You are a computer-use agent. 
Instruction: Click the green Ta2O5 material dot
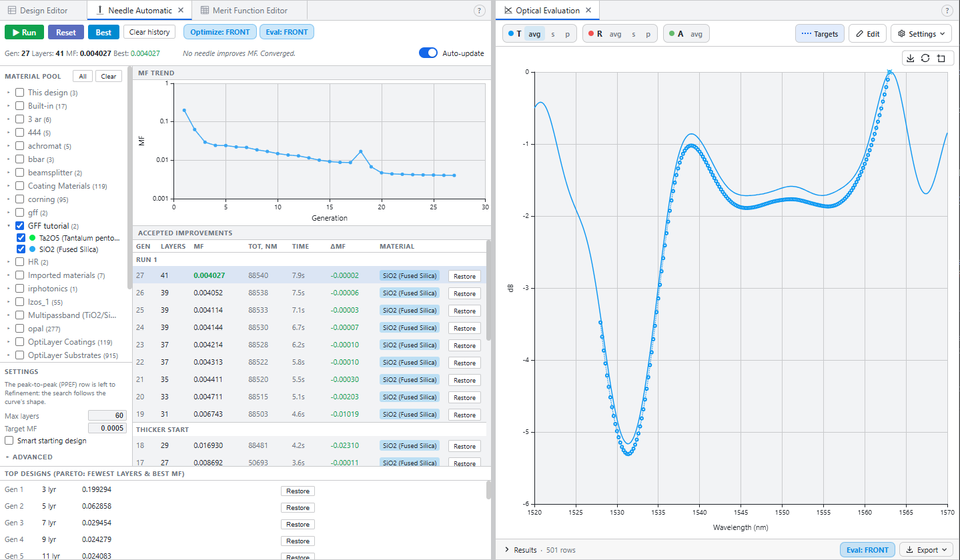pos(33,237)
